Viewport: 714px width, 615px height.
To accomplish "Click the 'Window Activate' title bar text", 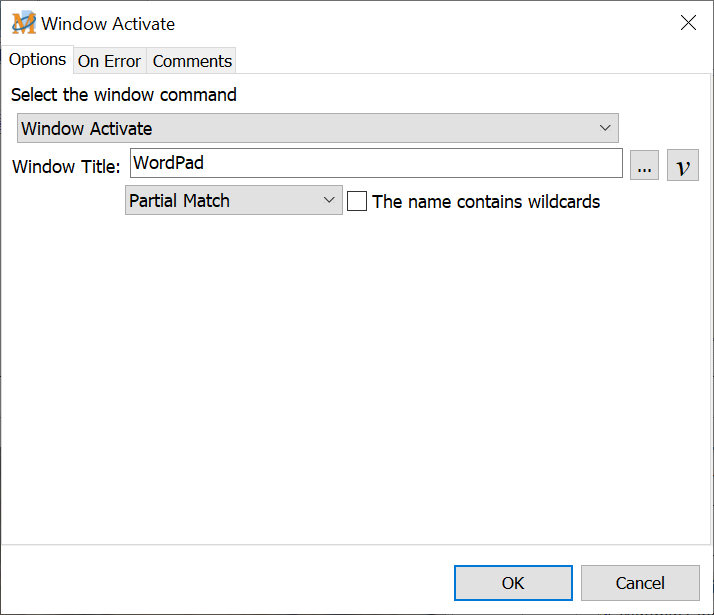I will point(108,23).
